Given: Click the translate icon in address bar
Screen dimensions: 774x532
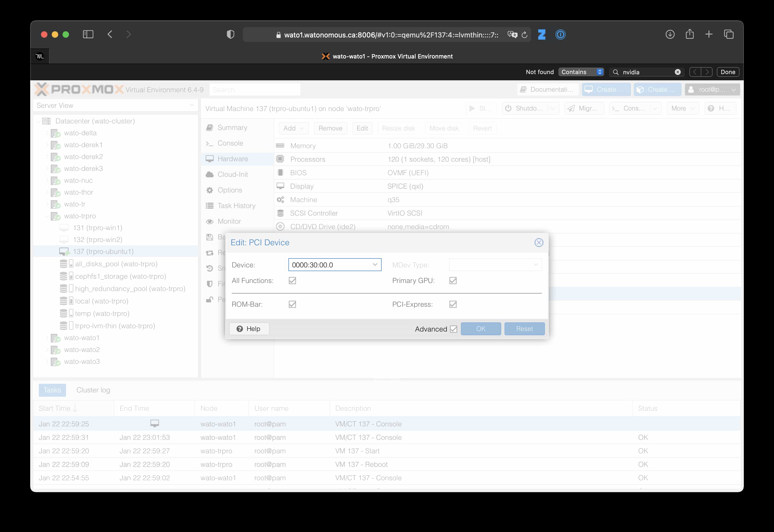Looking at the screenshot, I should (512, 35).
